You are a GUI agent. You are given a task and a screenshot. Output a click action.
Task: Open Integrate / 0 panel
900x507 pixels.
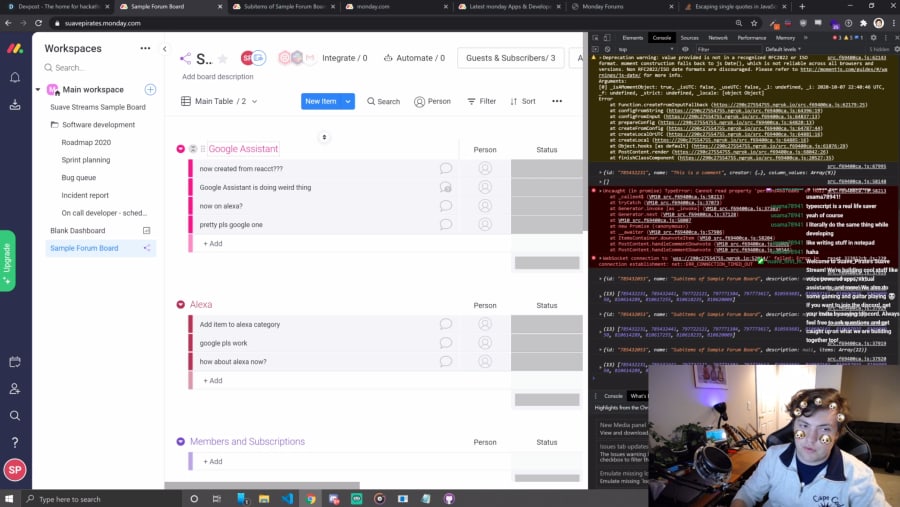click(x=344, y=58)
